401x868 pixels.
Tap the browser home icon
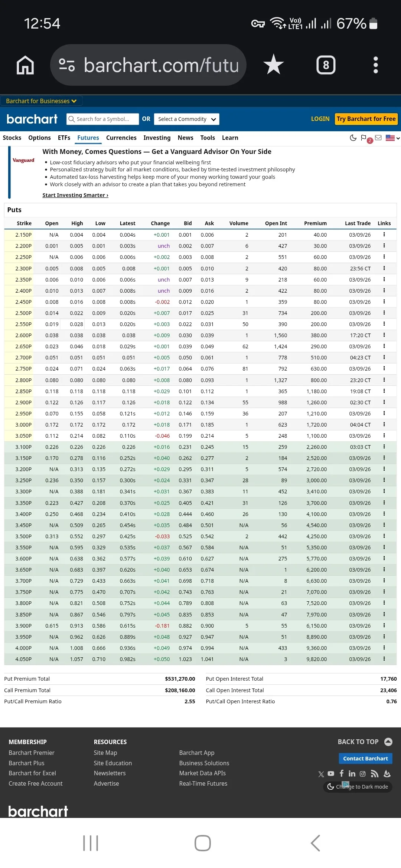[x=25, y=65]
